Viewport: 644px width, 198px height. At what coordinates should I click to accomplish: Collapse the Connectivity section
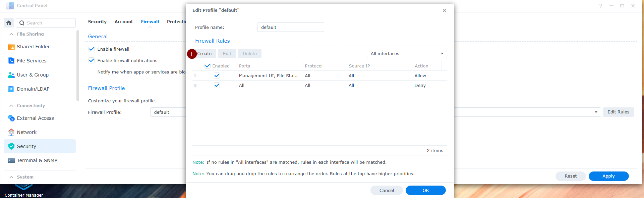pos(11,106)
